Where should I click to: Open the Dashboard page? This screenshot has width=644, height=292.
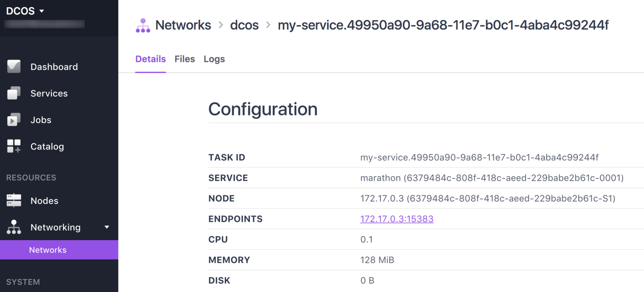point(54,67)
